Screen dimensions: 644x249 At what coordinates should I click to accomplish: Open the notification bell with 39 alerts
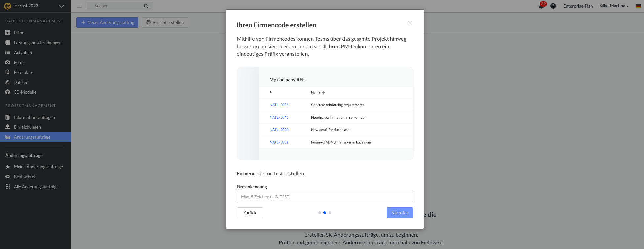click(542, 5)
